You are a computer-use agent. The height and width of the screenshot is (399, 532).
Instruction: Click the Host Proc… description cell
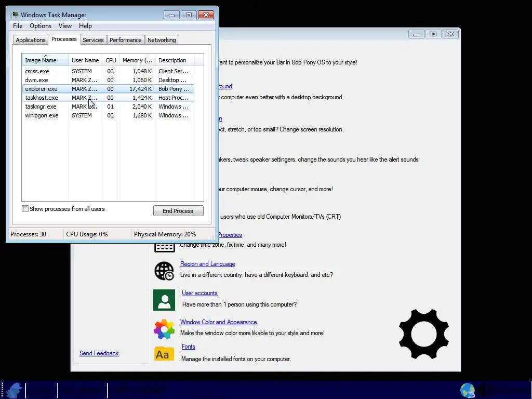174,98
